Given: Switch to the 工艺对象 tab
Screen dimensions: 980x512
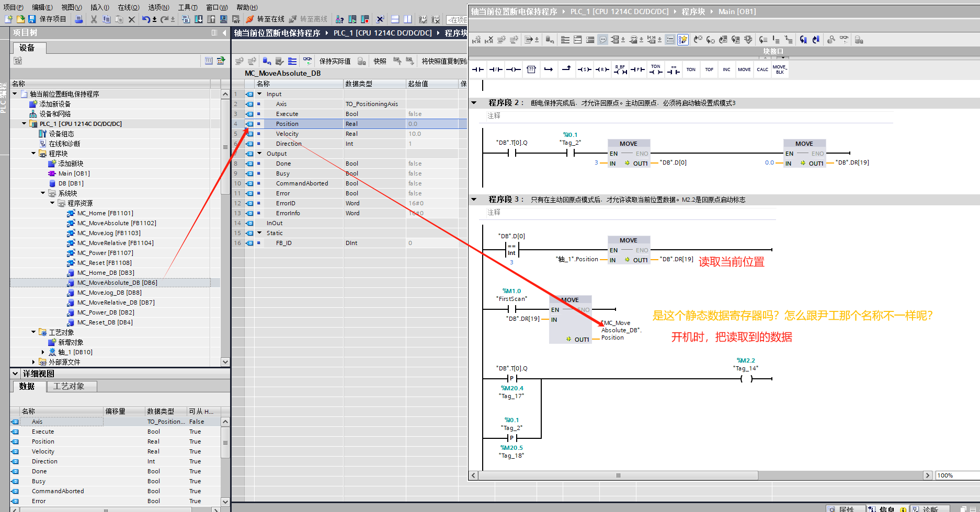Looking at the screenshot, I should click(x=69, y=387).
